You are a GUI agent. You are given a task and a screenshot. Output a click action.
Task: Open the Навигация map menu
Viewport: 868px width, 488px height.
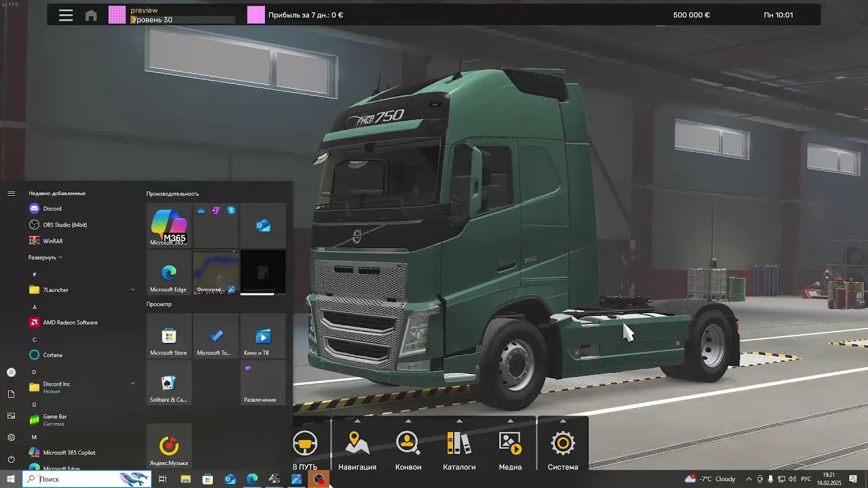click(357, 451)
